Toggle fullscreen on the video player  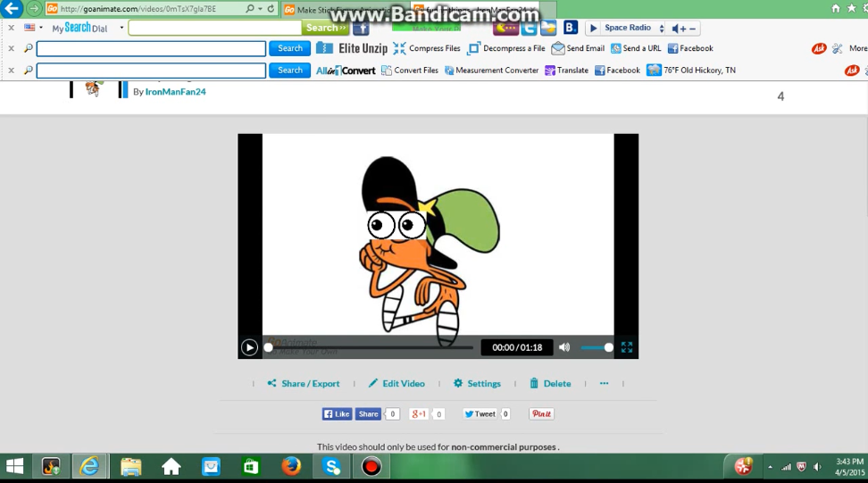click(627, 347)
